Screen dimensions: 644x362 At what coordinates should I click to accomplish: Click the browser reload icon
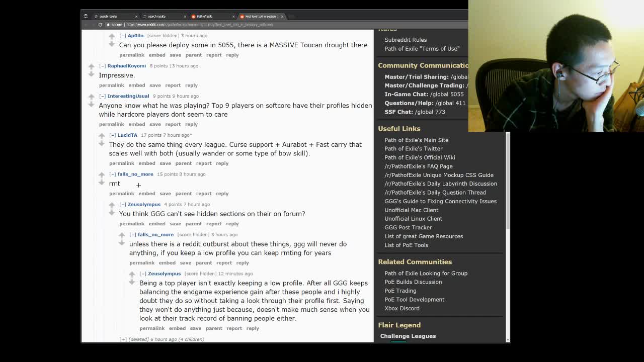tap(100, 25)
